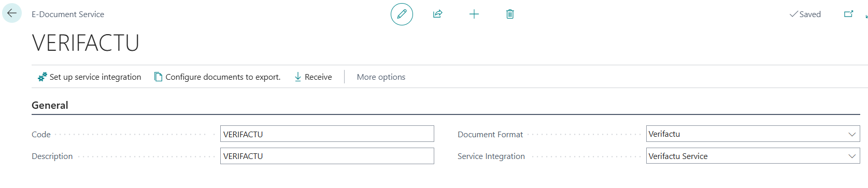Delete record using trash can icon
The image size is (868, 188).
coord(510,14)
